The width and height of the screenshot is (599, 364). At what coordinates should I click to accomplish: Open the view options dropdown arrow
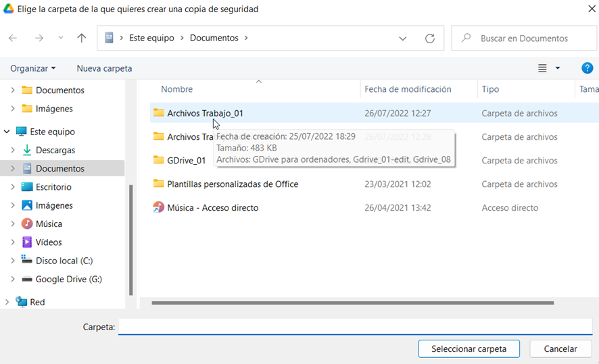558,68
